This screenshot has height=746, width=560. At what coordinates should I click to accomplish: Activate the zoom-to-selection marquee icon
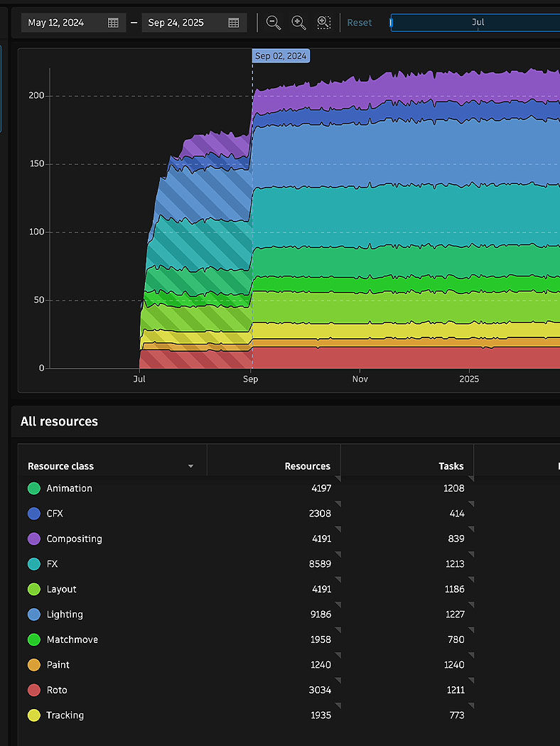tap(324, 22)
